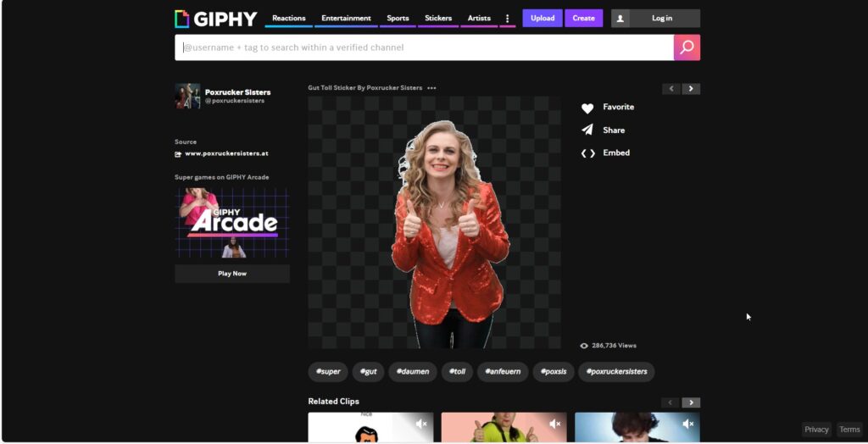Screen dimensions: 868x444
Task: Click the Play Now button
Action: point(232,274)
